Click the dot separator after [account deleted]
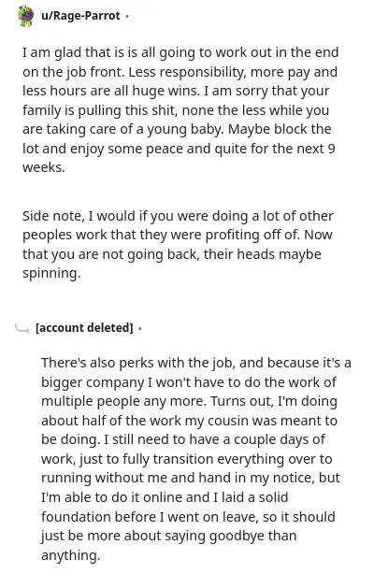The height and width of the screenshot is (588, 374). [140, 328]
